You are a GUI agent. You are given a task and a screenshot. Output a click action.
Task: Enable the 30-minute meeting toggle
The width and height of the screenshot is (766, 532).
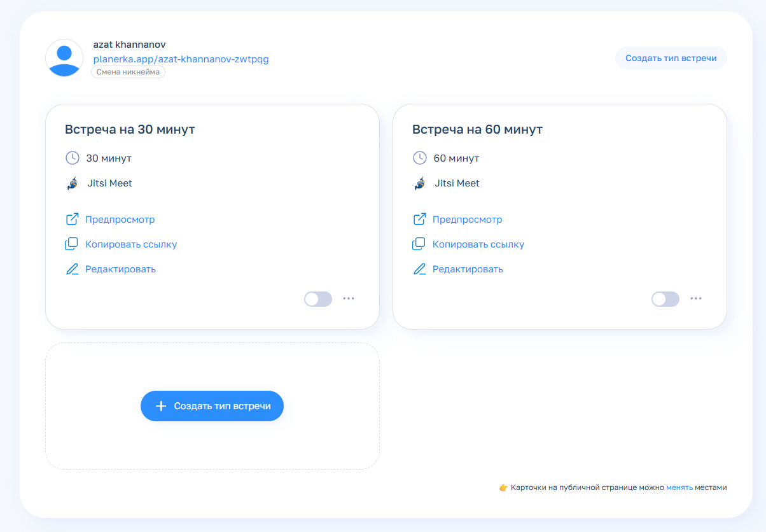pos(318,299)
